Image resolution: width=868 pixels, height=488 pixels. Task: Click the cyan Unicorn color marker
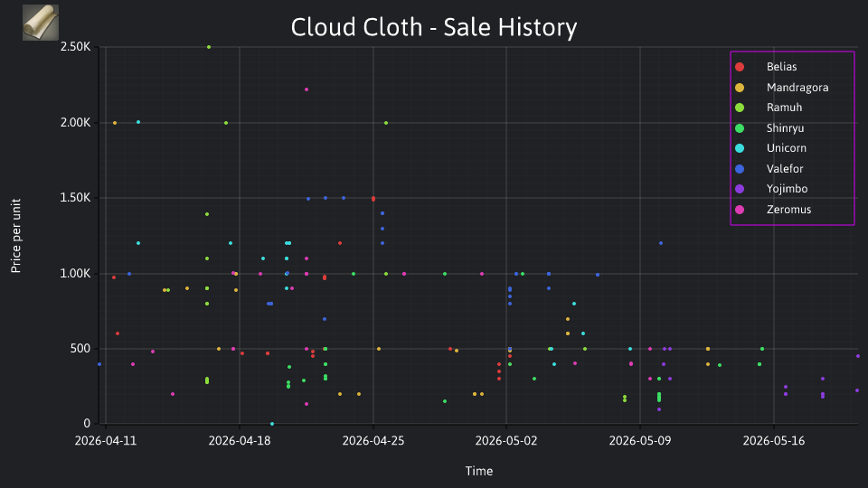point(740,148)
